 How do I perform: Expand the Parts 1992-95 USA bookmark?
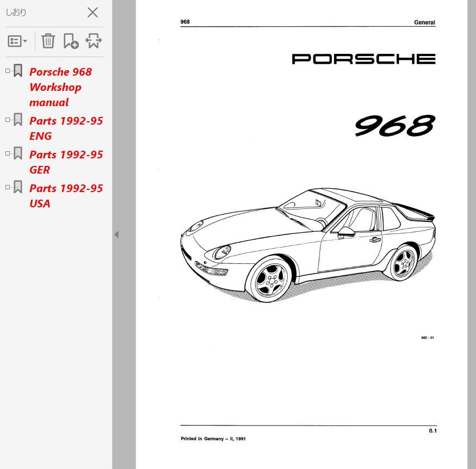pyautogui.click(x=8, y=187)
